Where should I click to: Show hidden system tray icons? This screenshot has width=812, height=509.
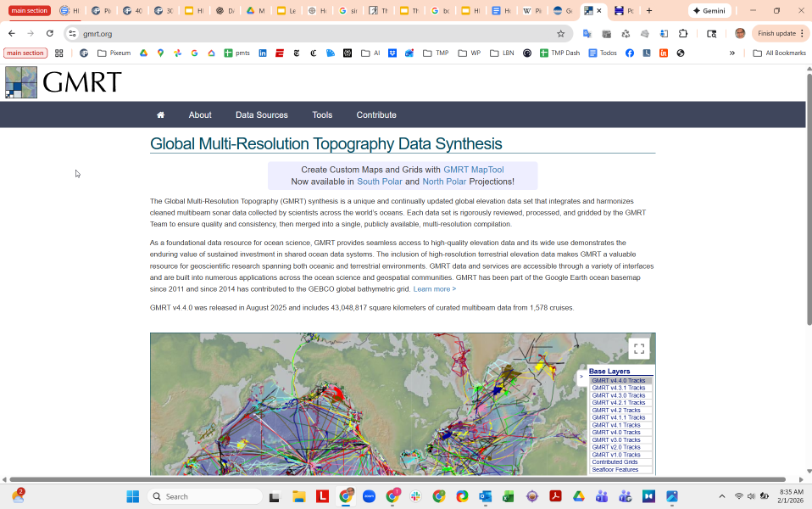coord(721,496)
